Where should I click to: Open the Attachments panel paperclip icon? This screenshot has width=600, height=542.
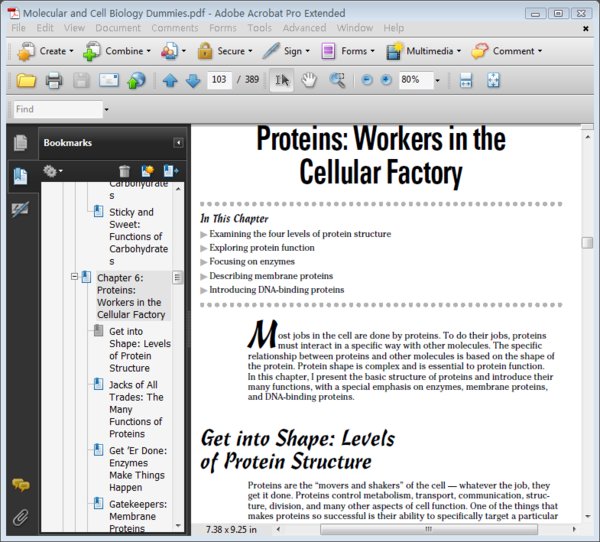click(x=20, y=517)
